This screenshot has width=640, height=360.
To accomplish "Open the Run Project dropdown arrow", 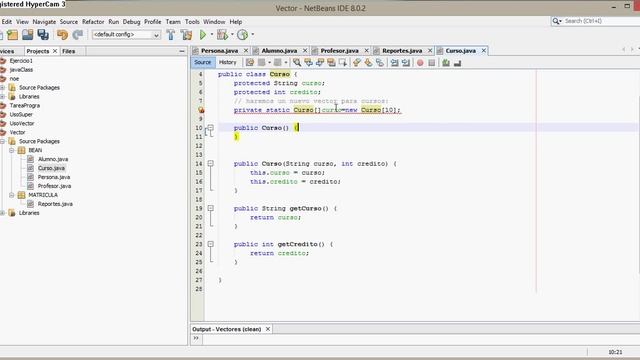I will [x=212, y=35].
